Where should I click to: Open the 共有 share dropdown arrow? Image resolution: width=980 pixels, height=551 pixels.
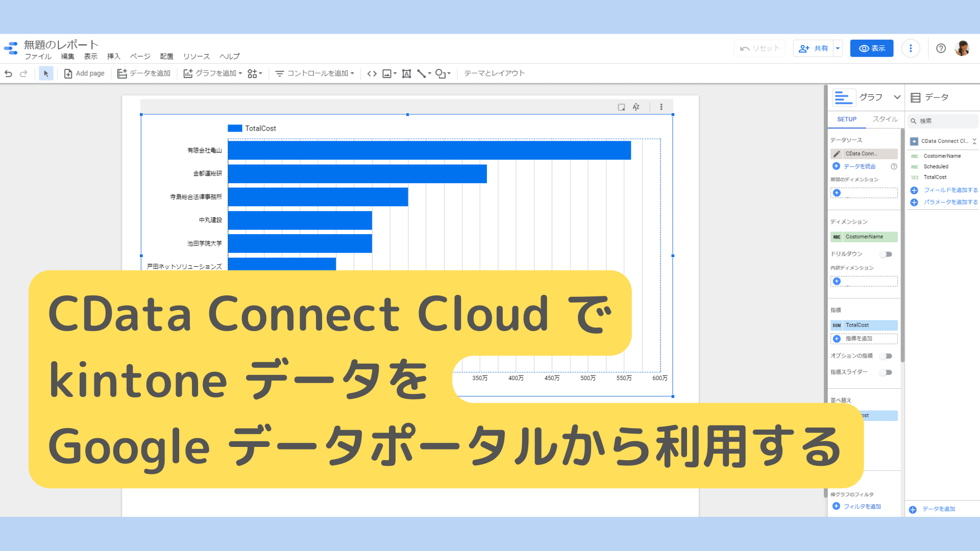838,48
